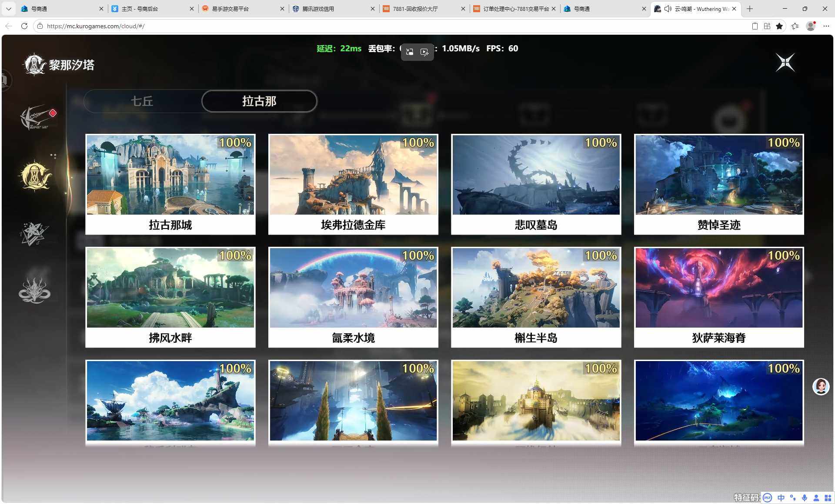Expand the browser tab search dropdown
The height and width of the screenshot is (504, 835).
tap(8, 9)
